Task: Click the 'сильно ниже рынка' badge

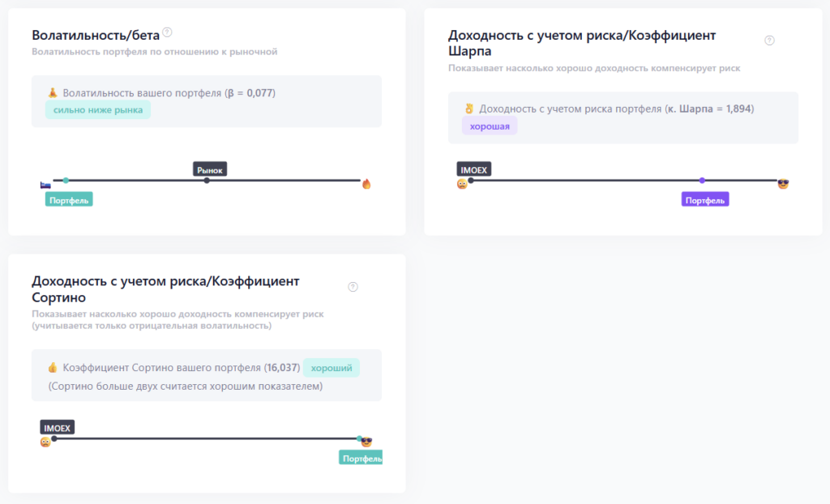Action: click(x=98, y=110)
